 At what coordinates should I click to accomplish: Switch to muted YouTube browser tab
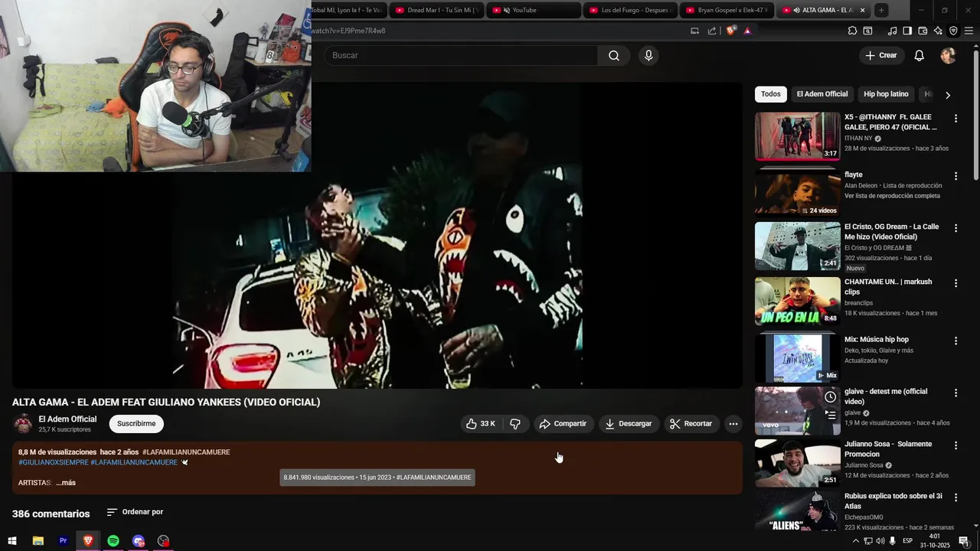point(533,10)
